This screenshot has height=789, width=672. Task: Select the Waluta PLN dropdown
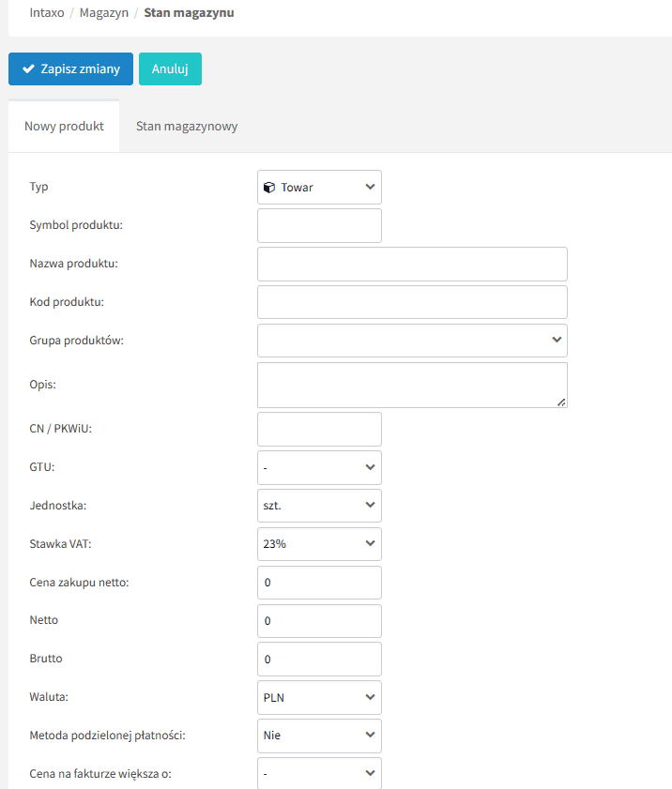[x=319, y=697]
